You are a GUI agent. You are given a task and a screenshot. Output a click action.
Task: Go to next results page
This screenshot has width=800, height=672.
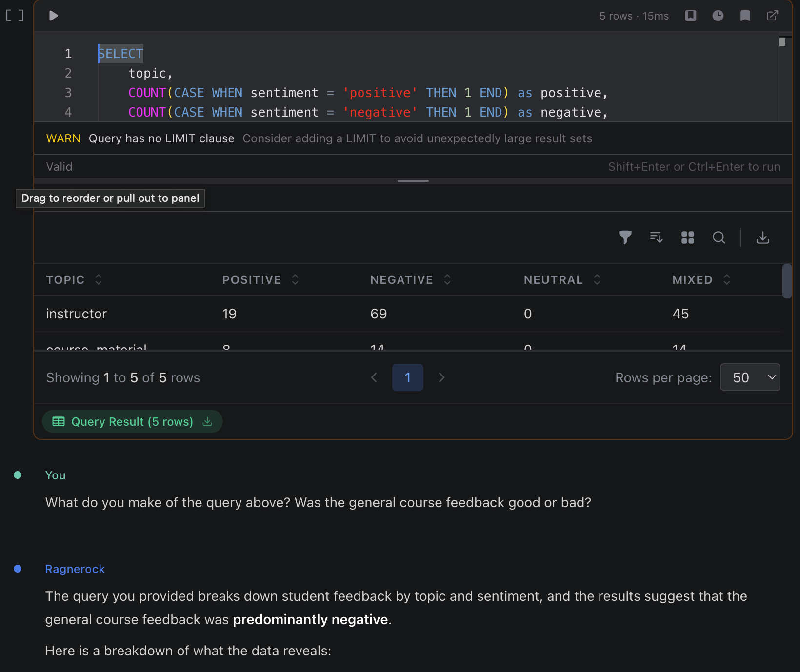coord(441,377)
